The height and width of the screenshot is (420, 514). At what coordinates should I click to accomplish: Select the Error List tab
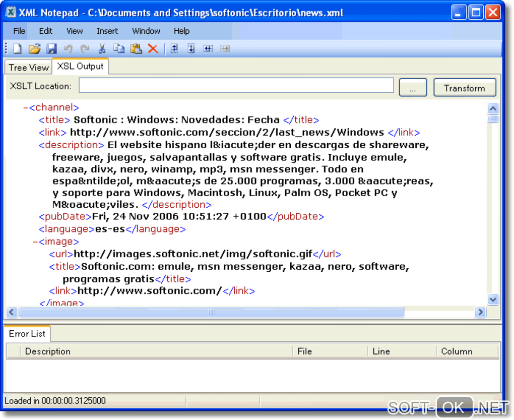tap(27, 334)
